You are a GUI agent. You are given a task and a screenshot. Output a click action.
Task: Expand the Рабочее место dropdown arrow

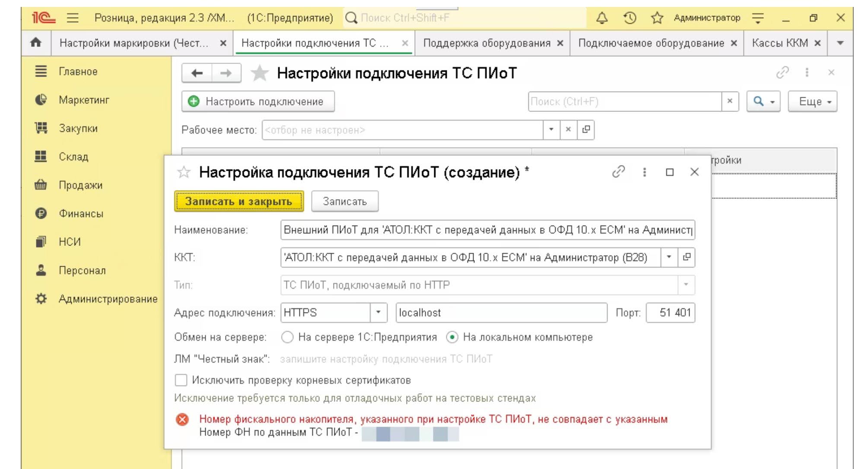551,129
